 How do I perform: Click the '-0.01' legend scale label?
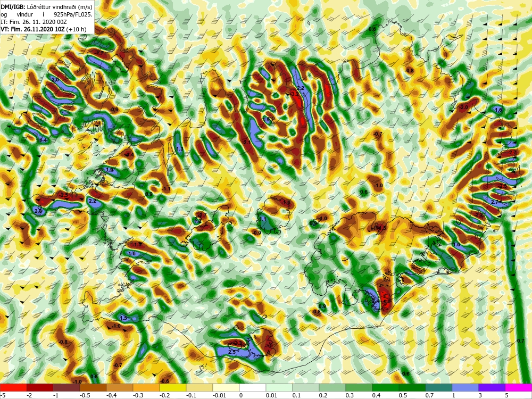click(x=219, y=395)
